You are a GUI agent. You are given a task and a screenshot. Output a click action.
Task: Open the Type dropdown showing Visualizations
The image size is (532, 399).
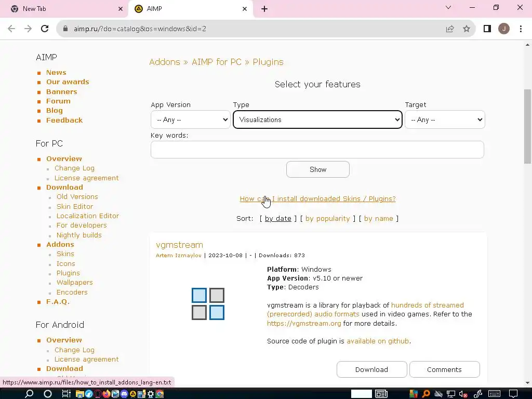(317, 119)
